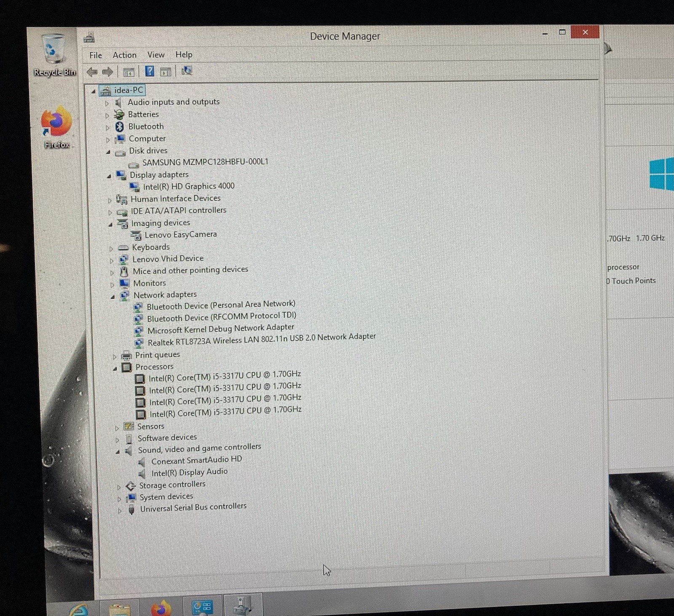Screen dimensions: 674x616
Task: Expand the Batteries category
Action: (x=107, y=115)
